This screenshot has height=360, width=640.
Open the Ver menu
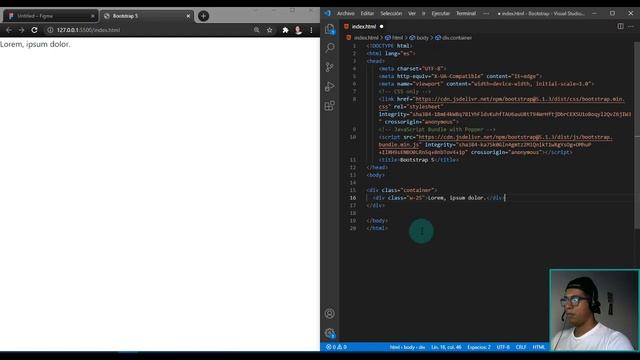tap(412, 13)
